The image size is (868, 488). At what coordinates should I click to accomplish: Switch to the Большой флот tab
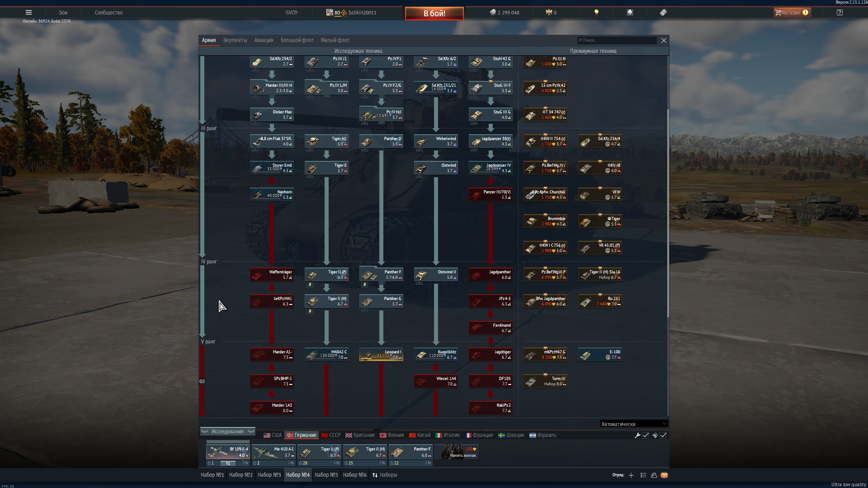pos(297,40)
